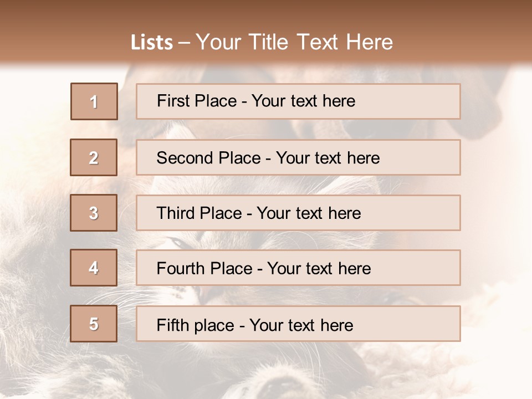Image resolution: width=532 pixels, height=399 pixels.
Task: Select the First Place text bar
Action: pyautogui.click(x=298, y=101)
